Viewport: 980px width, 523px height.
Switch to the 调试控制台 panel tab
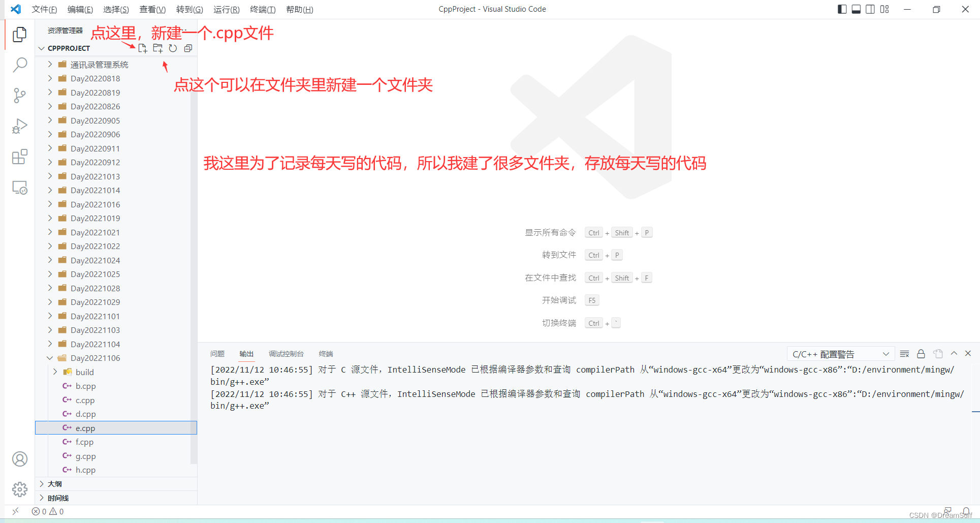(x=286, y=354)
